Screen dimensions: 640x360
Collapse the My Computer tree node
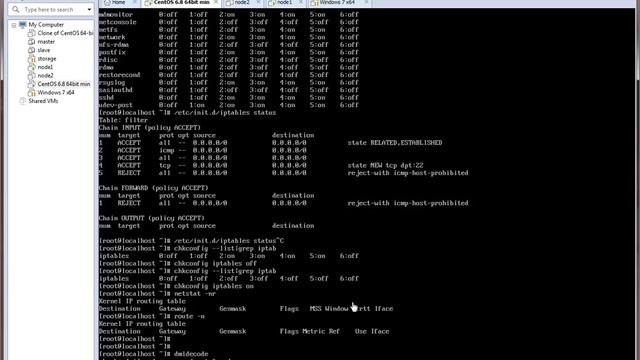click(13, 25)
